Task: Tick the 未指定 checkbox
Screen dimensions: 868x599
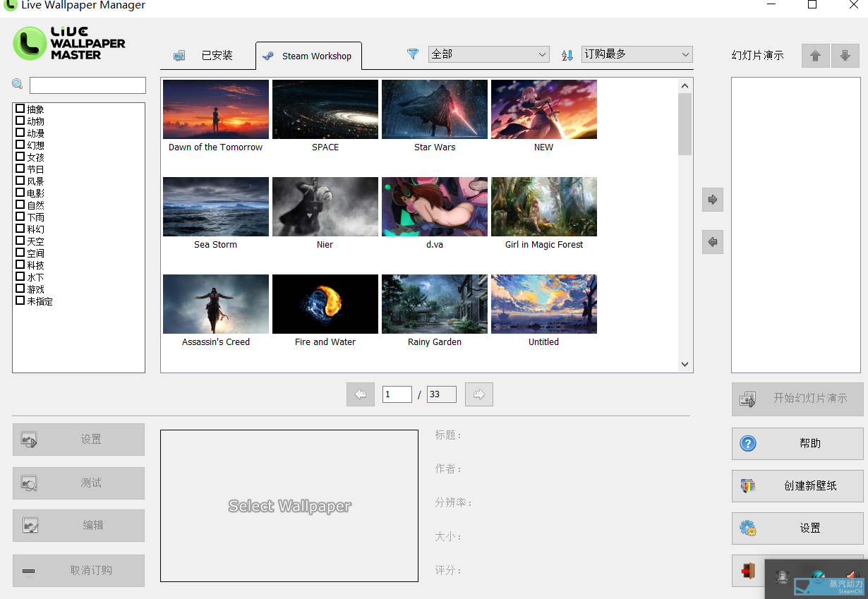Action: click(20, 301)
